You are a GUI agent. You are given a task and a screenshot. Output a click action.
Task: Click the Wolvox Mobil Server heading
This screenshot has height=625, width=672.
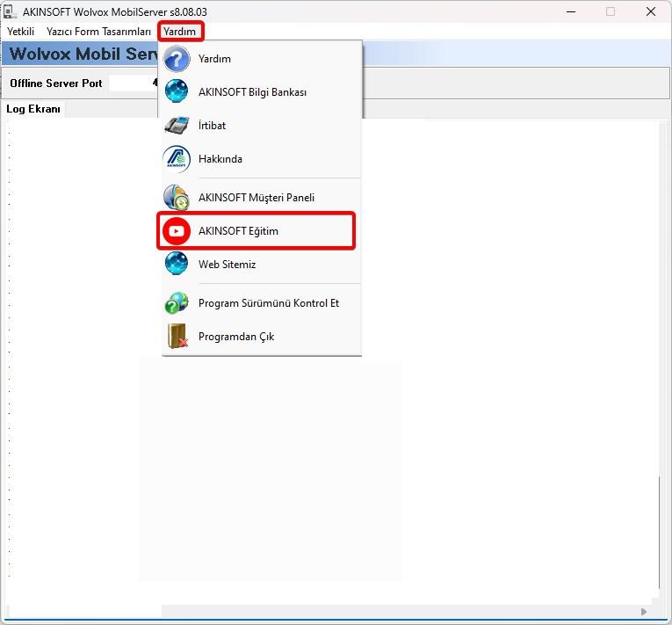[84, 54]
